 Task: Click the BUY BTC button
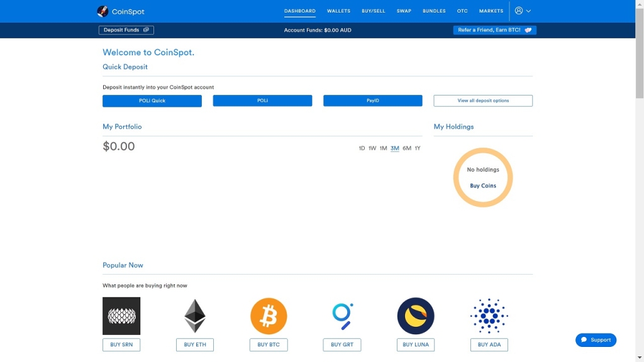(269, 345)
